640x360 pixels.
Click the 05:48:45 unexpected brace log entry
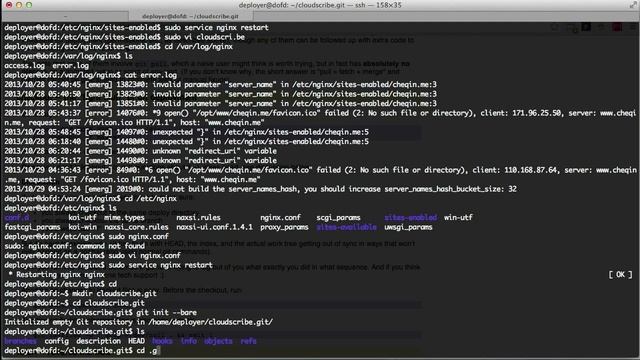click(x=187, y=132)
